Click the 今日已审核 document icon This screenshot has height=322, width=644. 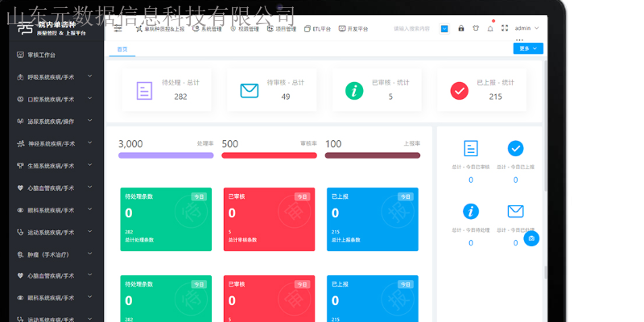tap(471, 148)
